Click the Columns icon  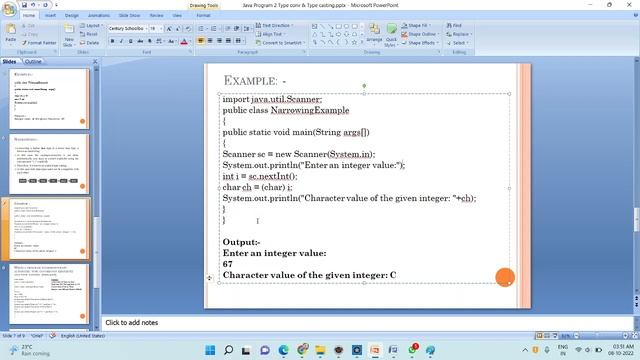239,40
